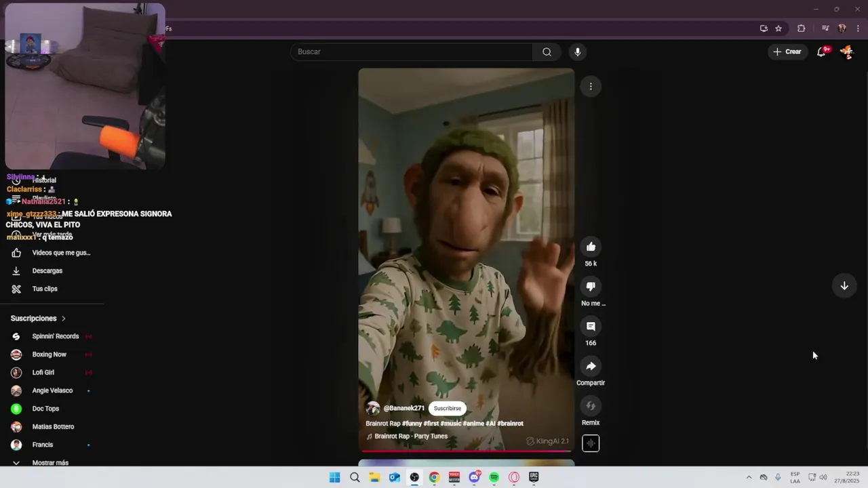
Task: Open Opera browser from taskbar
Action: point(514,477)
